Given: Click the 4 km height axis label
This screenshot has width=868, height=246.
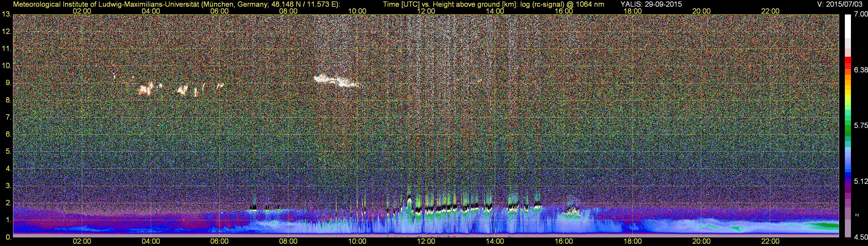Looking at the screenshot, I should coord(8,169).
